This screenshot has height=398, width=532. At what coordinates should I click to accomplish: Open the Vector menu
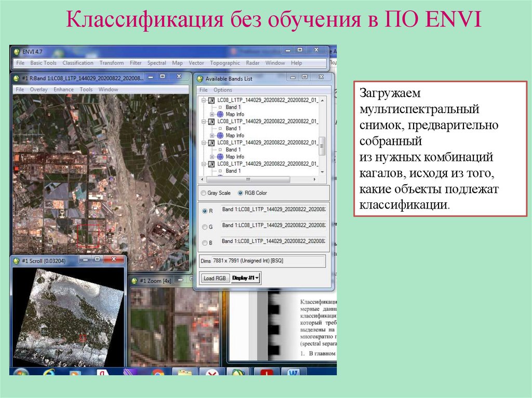(x=196, y=63)
